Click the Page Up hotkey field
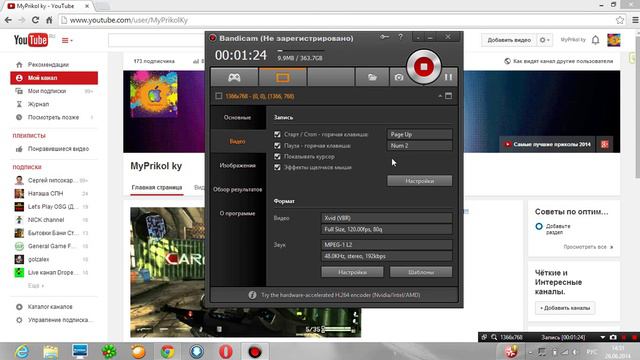The image size is (640, 360). (420, 134)
